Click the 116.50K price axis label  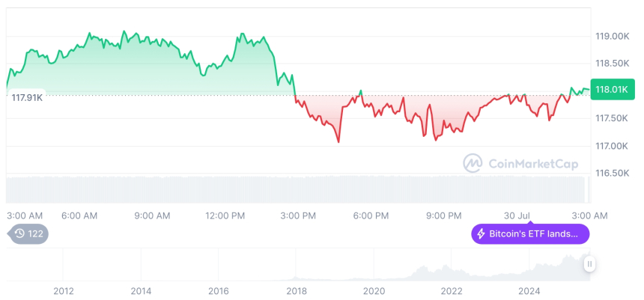coord(611,173)
